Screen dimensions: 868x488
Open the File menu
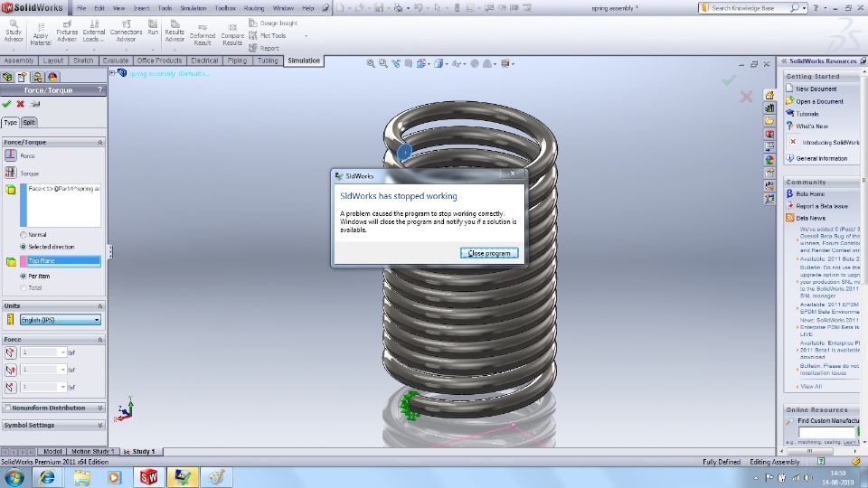pyautogui.click(x=81, y=8)
